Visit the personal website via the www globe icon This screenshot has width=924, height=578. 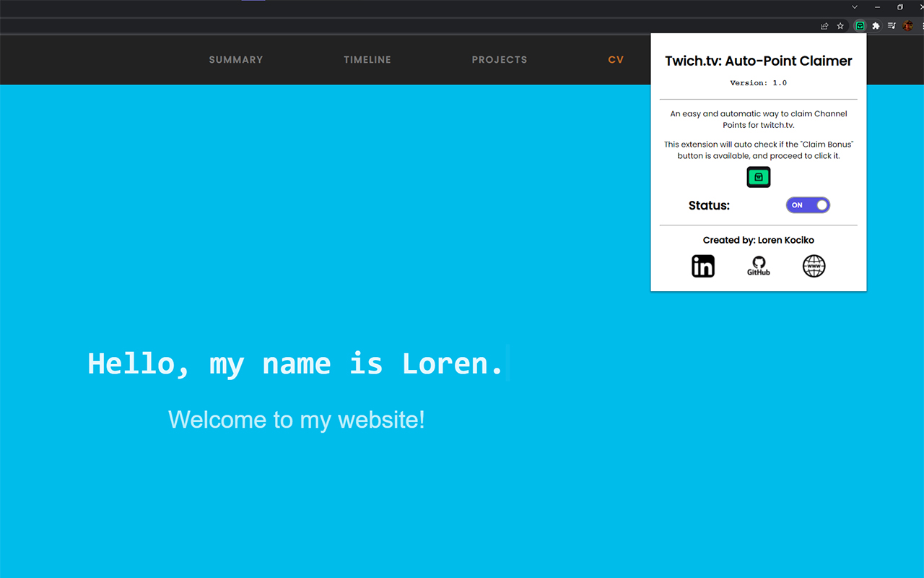814,266
